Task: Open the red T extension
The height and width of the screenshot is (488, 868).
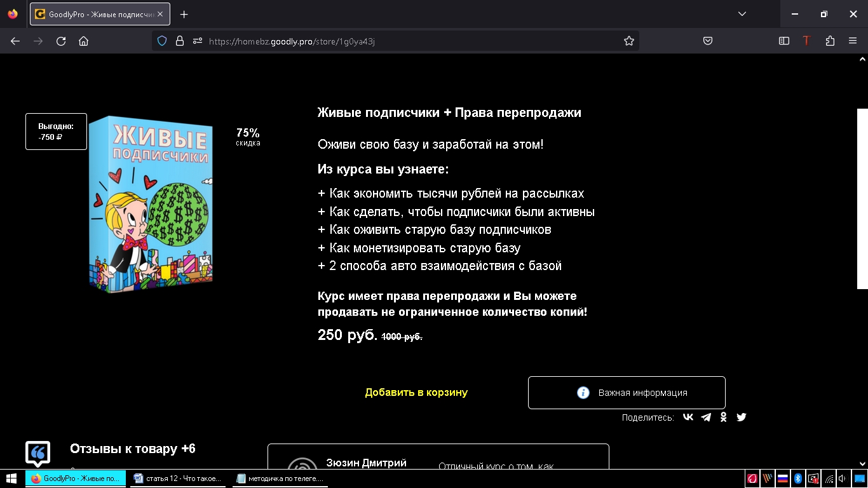Action: coord(806,41)
